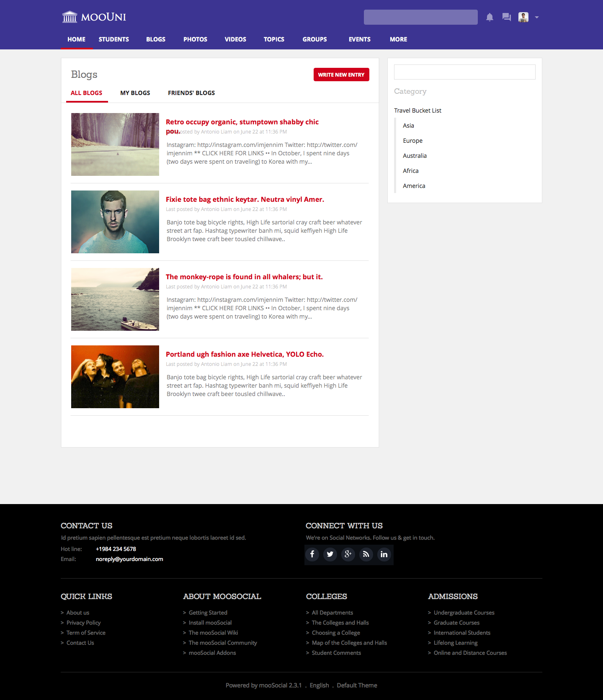Open the Students menu item

coord(114,39)
